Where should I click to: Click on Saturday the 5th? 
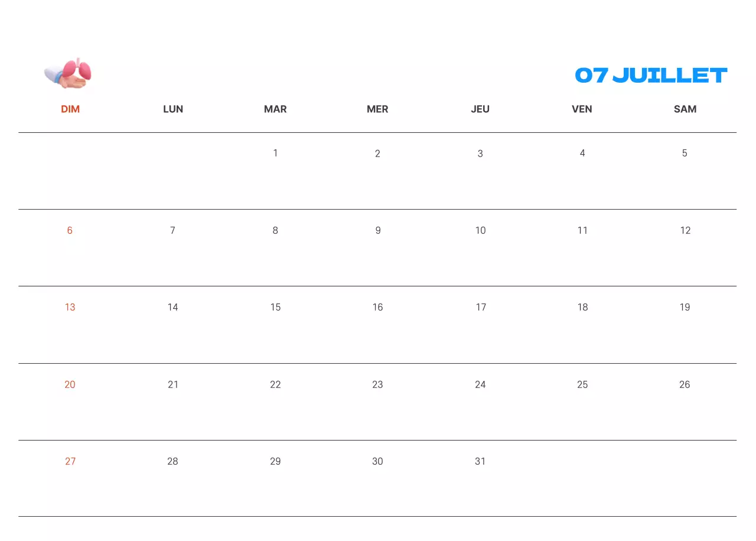(685, 154)
